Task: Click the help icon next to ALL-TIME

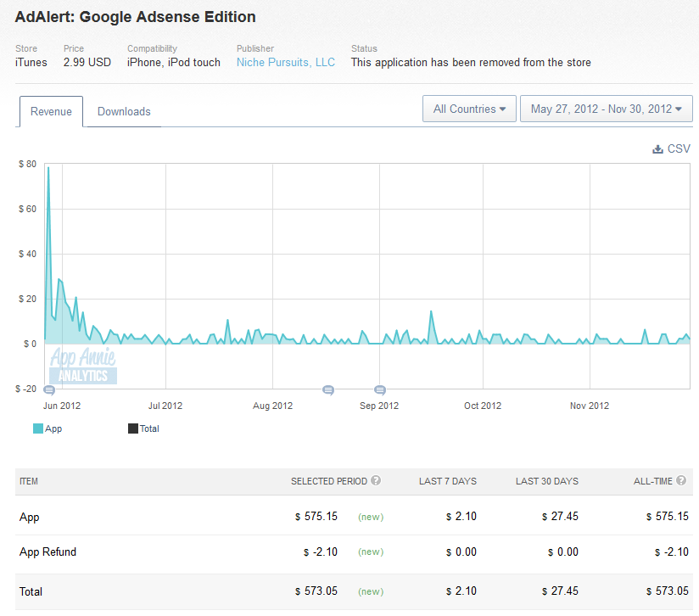Action: 681,480
